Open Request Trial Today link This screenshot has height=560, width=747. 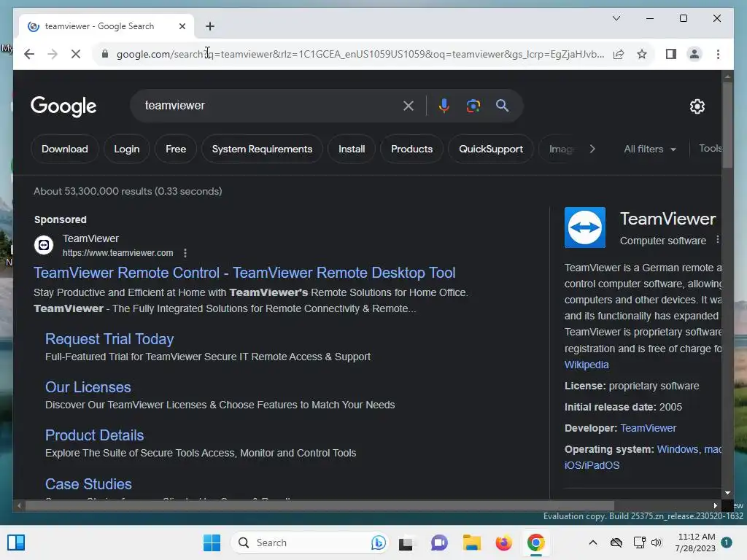[109, 339]
